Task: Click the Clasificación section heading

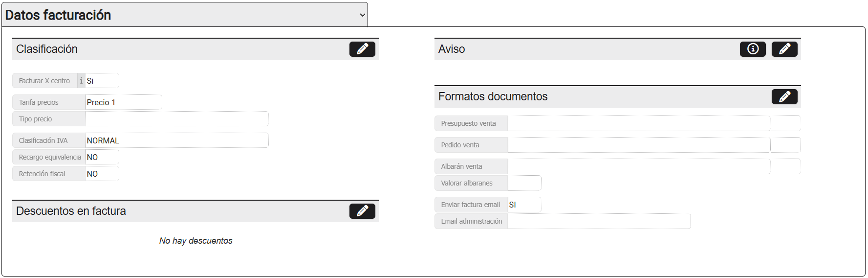Action: [x=47, y=49]
